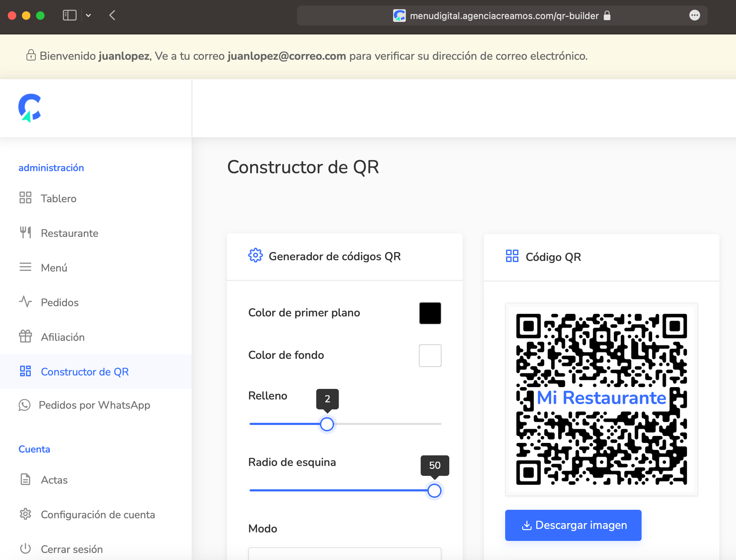Viewport: 736px width, 560px height.
Task: Click the Mi Restaurante QR code preview
Action: (x=601, y=399)
